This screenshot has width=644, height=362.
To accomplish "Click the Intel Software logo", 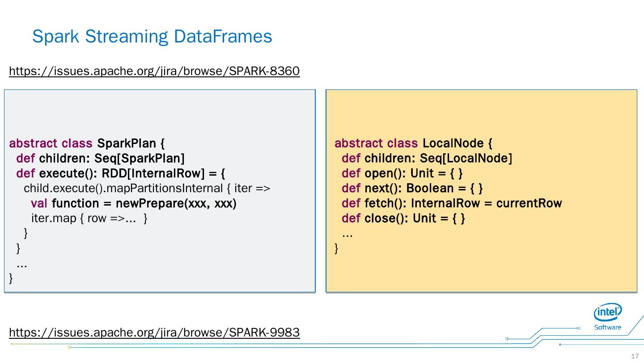I will pos(607,316).
